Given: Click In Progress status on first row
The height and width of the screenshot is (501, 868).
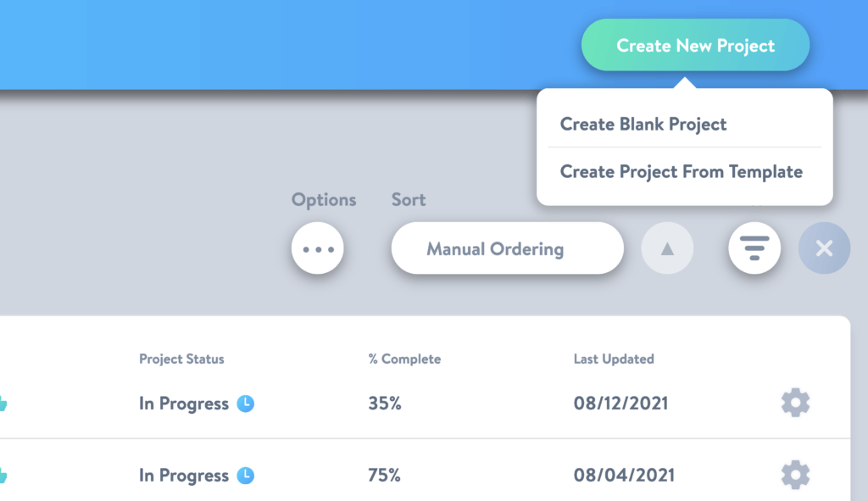Looking at the screenshot, I should [x=184, y=404].
